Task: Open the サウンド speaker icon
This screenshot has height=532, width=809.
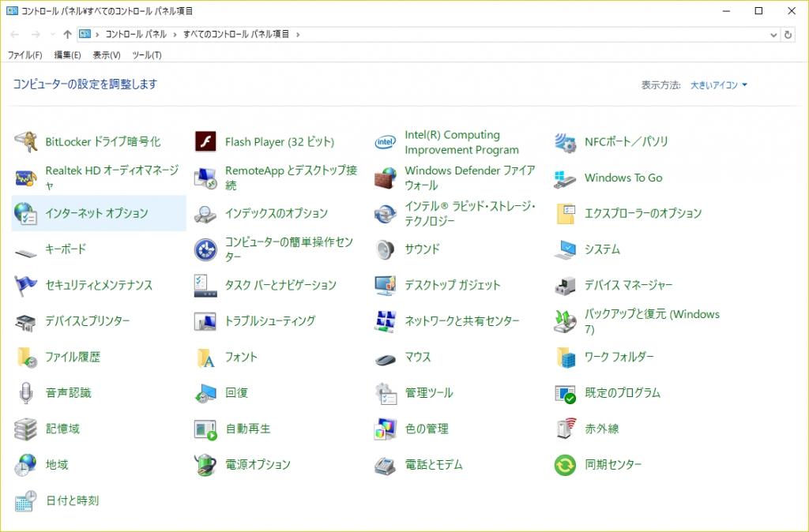Action: tap(385, 249)
